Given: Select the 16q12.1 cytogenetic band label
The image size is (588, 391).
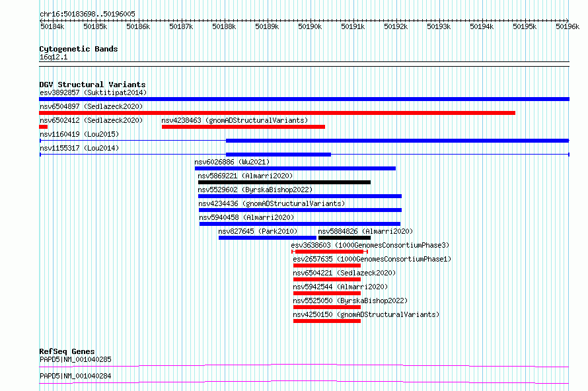Looking at the screenshot, I should click(x=54, y=57).
